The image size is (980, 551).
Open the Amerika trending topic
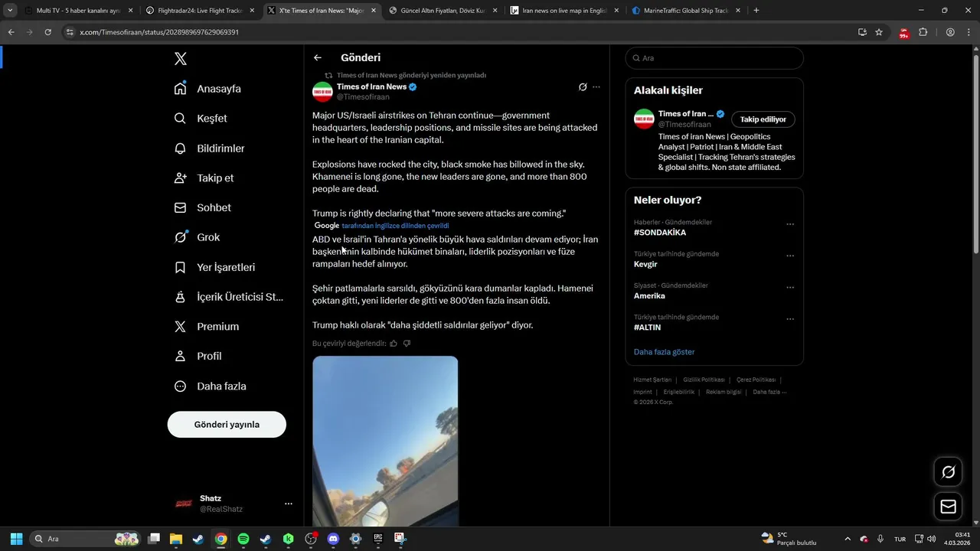[x=649, y=296]
